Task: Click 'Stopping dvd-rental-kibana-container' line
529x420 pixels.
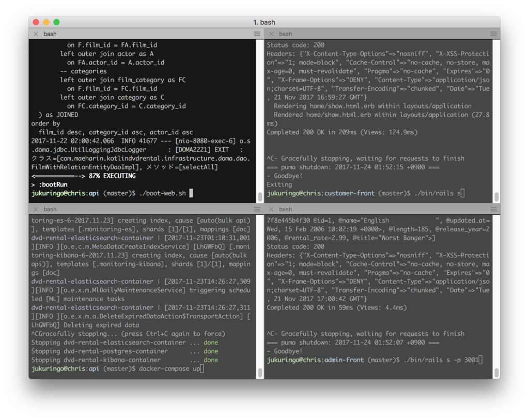Action: coord(125,360)
